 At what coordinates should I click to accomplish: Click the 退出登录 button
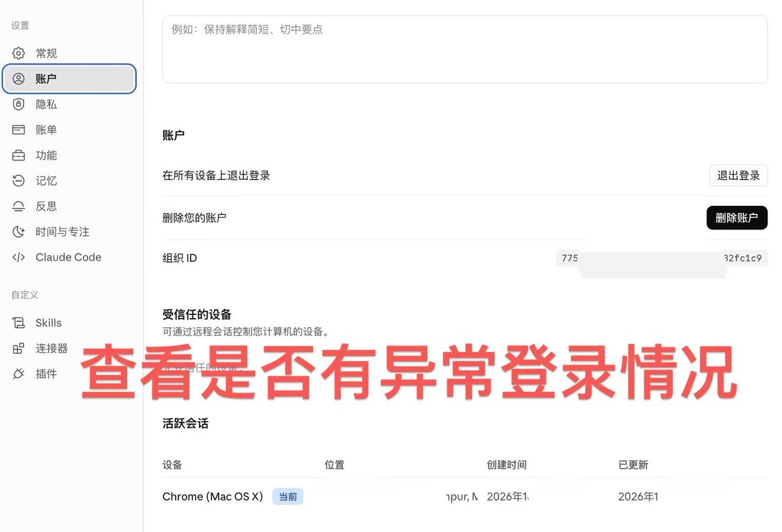click(x=738, y=175)
